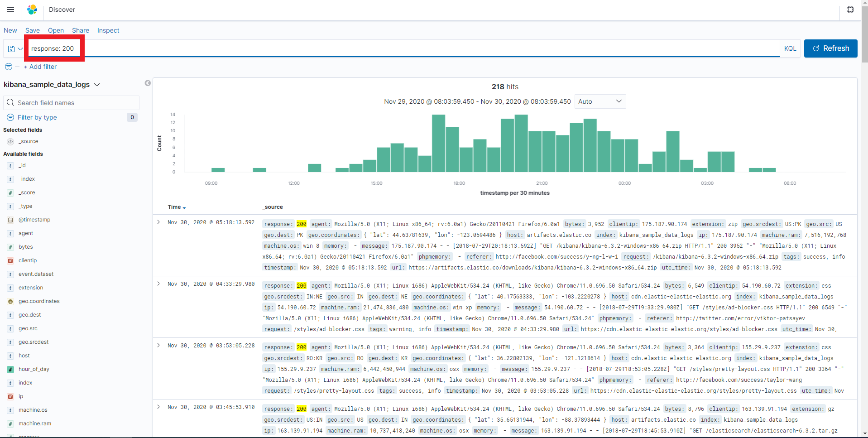Open the KQL query language popover
The height and width of the screenshot is (438, 868).
[x=789, y=48]
